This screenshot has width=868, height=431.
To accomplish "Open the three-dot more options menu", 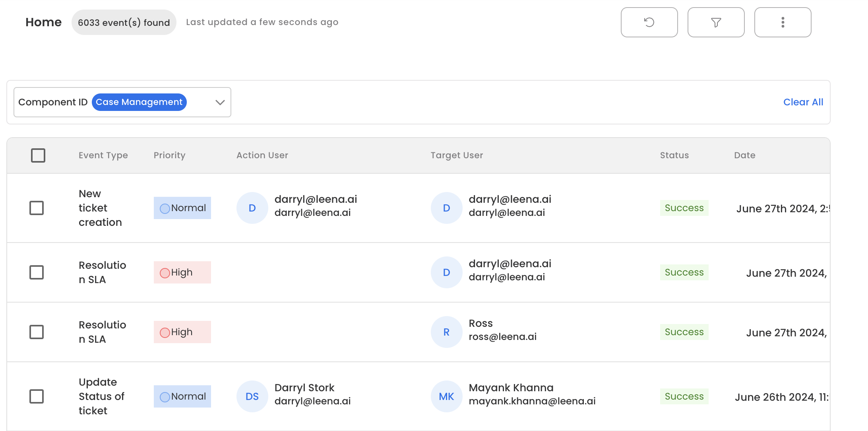I will 783,22.
